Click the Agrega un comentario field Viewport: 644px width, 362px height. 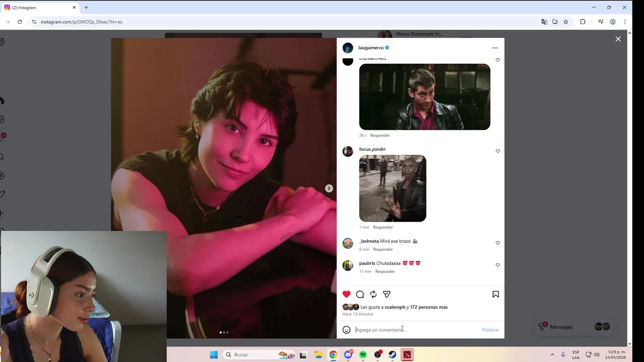(415, 330)
